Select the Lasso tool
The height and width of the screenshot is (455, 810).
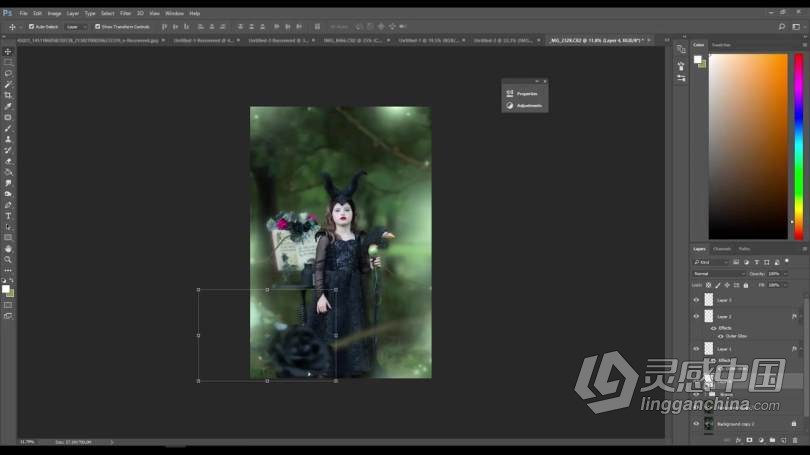click(x=8, y=73)
